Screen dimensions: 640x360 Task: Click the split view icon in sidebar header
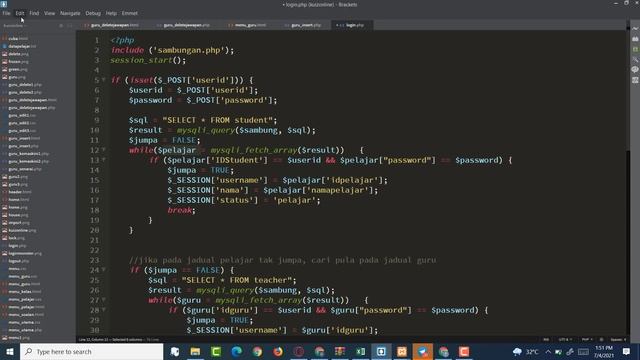click(70, 26)
